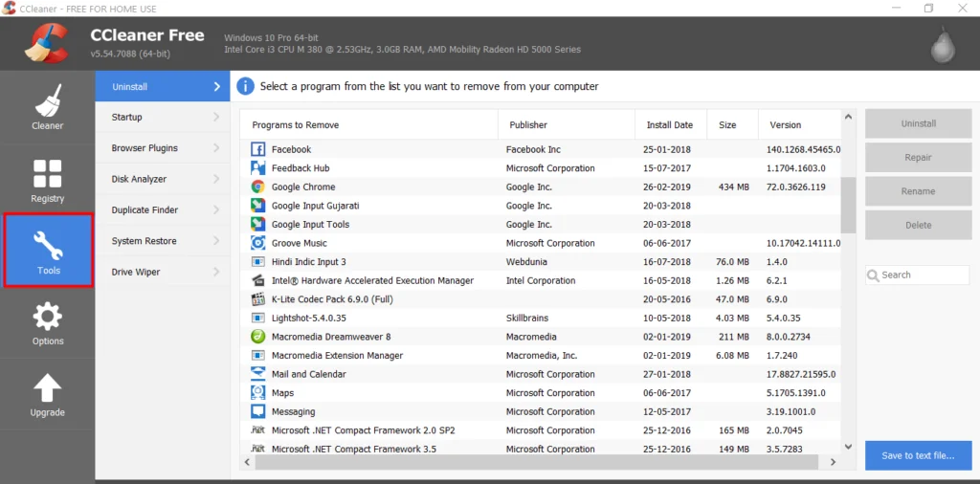
Task: Sort by Install Date column header
Action: pos(671,125)
